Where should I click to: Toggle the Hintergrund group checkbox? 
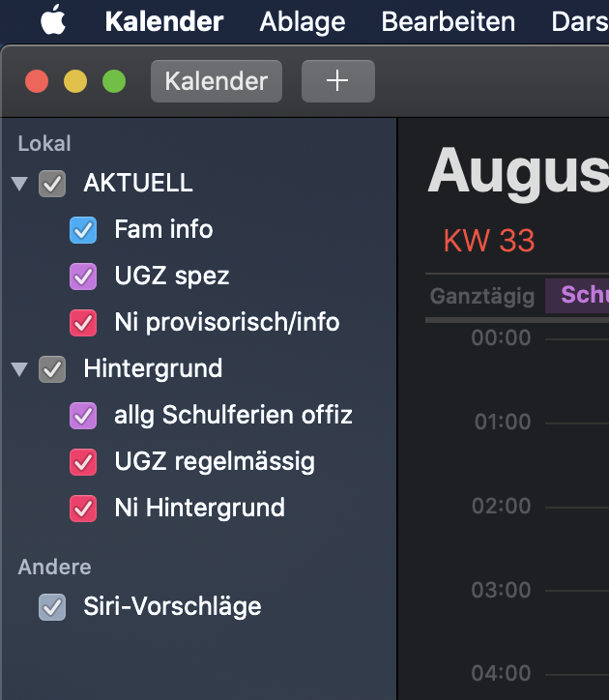[x=52, y=369]
